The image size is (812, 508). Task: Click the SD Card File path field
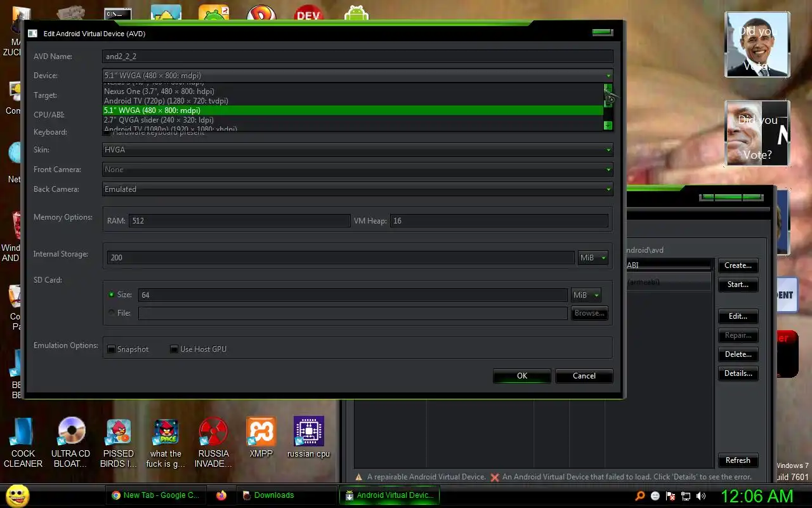[353, 313]
